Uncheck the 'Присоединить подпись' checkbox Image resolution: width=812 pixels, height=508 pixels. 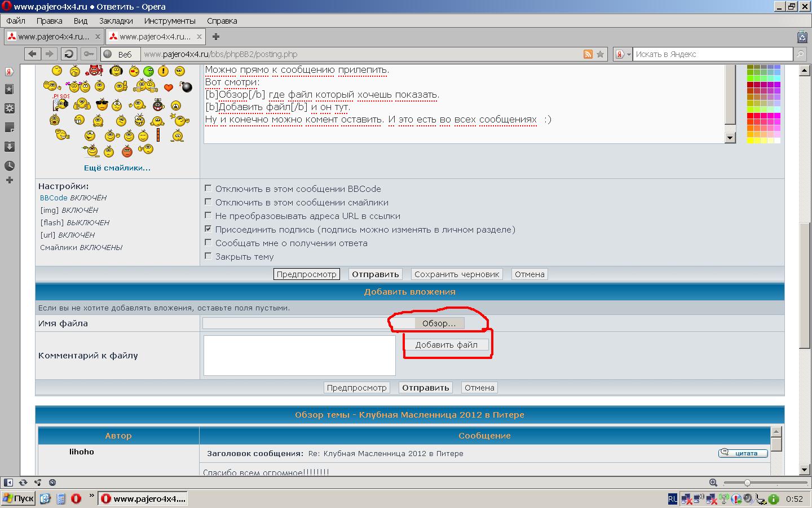tap(208, 229)
